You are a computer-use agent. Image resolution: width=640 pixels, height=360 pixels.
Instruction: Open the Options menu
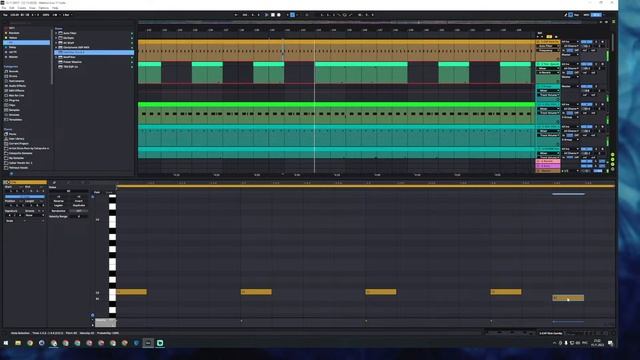(x=43, y=8)
